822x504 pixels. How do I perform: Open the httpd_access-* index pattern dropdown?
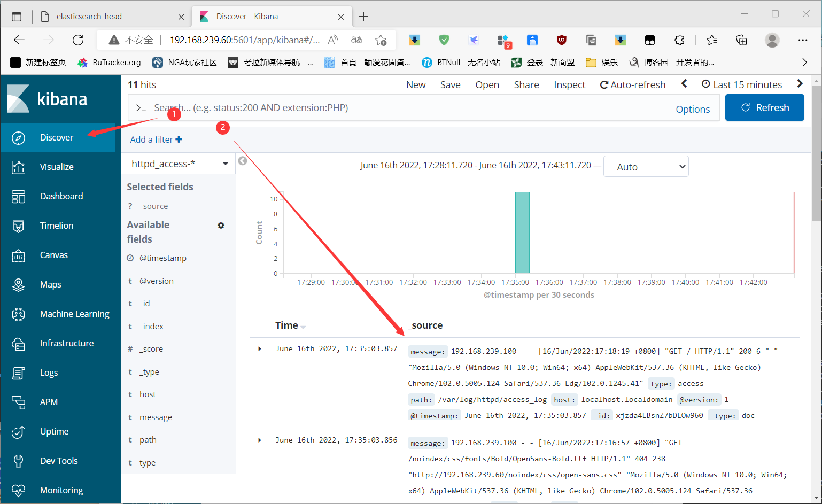pos(180,164)
